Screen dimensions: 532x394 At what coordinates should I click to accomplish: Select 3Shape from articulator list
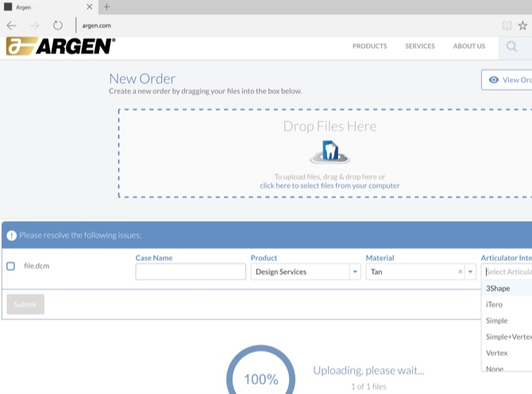point(507,288)
